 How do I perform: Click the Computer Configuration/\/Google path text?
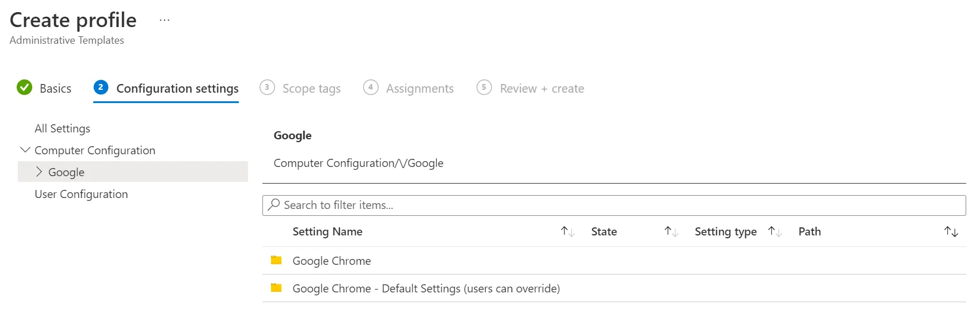point(359,163)
